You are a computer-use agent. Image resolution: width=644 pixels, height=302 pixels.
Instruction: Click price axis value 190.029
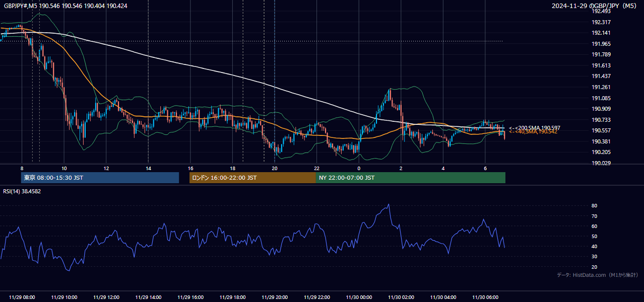click(x=601, y=163)
